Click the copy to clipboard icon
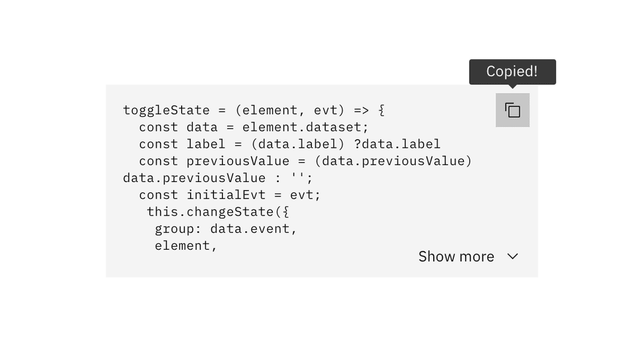Viewport: 644px width, 362px height. (512, 110)
